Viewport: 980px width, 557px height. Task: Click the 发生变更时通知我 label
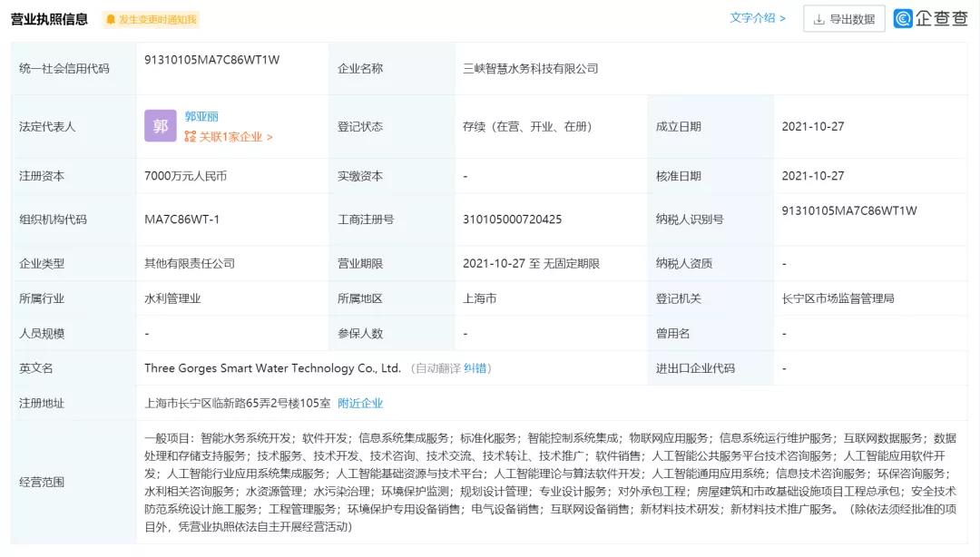157,19
